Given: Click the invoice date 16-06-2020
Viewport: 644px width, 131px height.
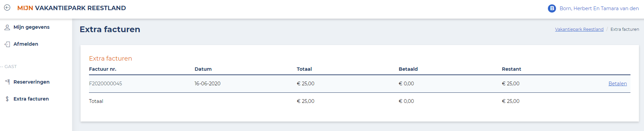Looking at the screenshot, I should [207, 84].
